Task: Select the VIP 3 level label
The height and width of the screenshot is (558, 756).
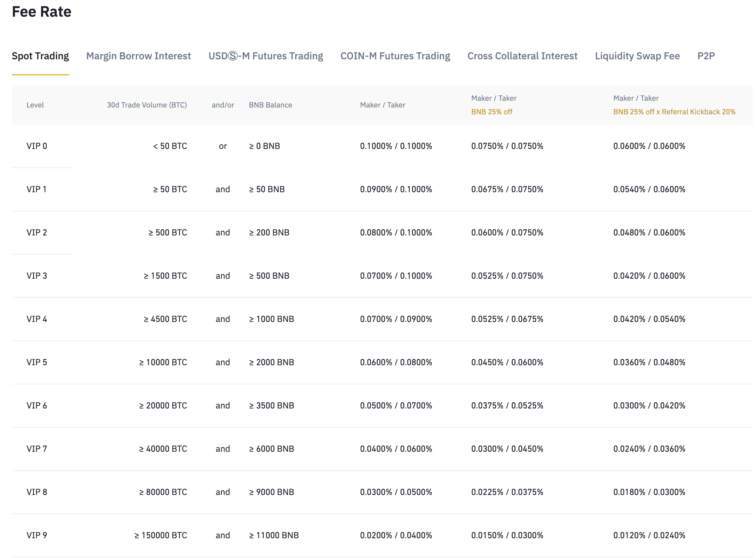Action: tap(36, 275)
